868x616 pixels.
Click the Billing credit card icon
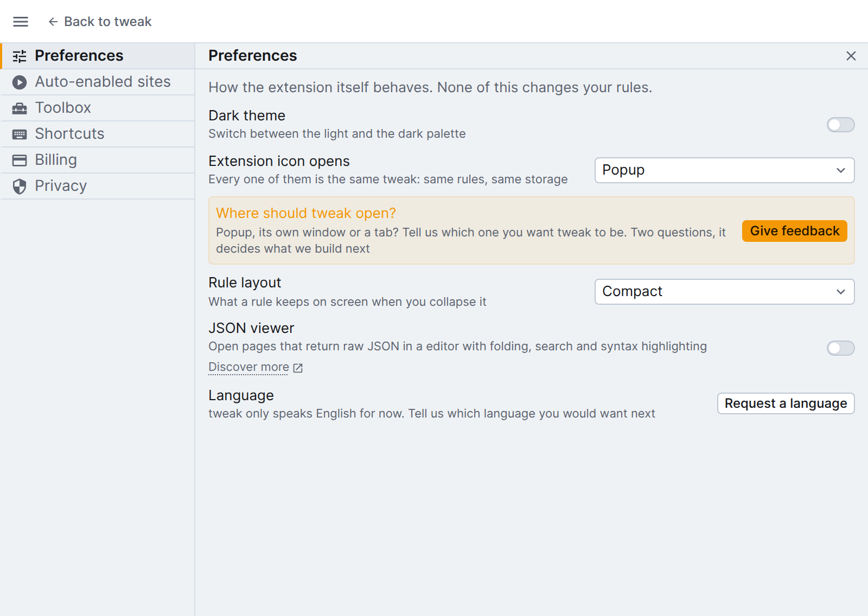click(x=20, y=161)
